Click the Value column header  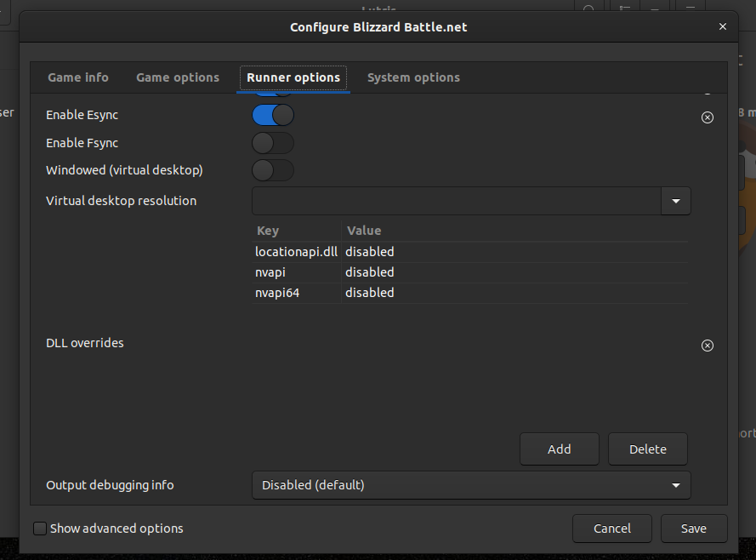pyautogui.click(x=515, y=231)
